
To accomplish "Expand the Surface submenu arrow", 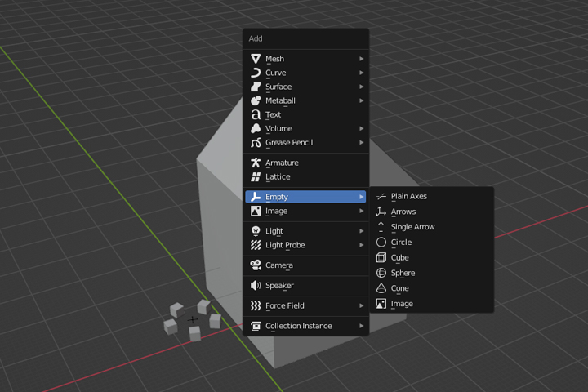I will (362, 87).
